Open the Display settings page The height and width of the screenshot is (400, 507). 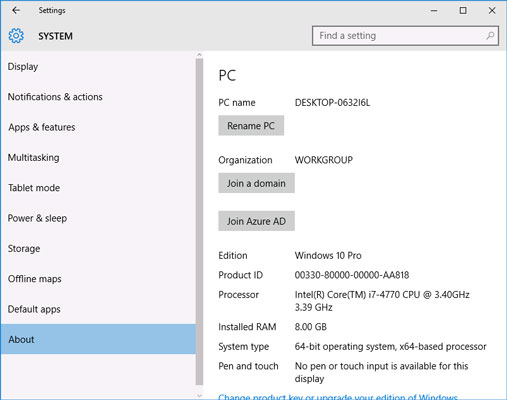(x=98, y=67)
